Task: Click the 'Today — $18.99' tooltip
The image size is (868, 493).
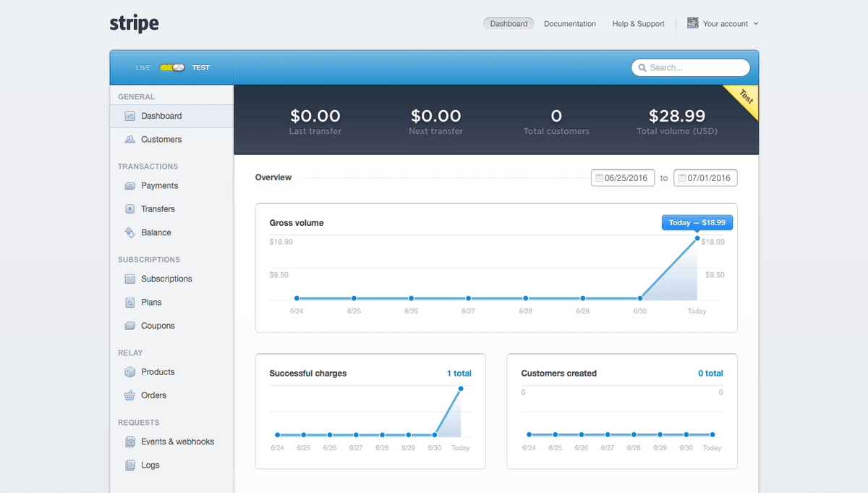Action: (697, 223)
